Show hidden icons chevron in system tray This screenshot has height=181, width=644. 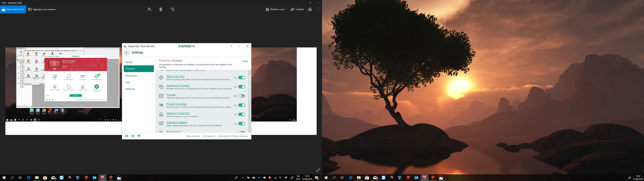coord(243,178)
